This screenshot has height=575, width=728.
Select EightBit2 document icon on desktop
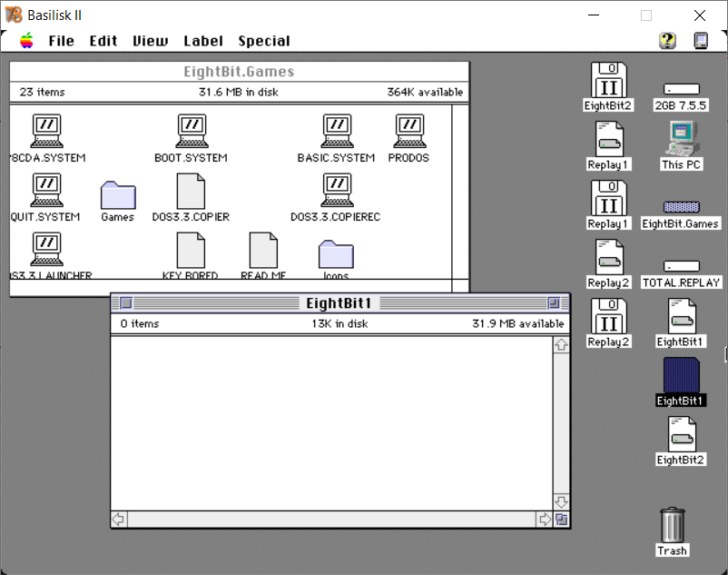pyautogui.click(x=681, y=434)
